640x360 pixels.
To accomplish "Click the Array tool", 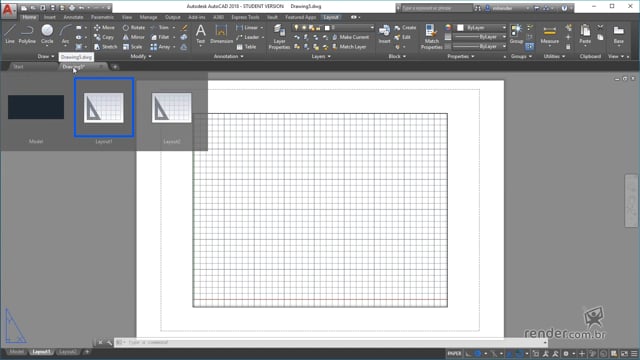I will pos(160,47).
